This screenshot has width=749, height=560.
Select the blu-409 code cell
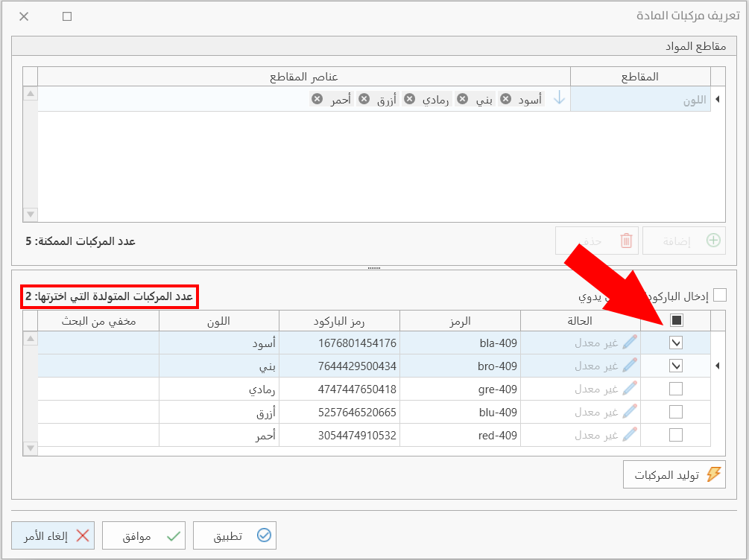click(460, 412)
